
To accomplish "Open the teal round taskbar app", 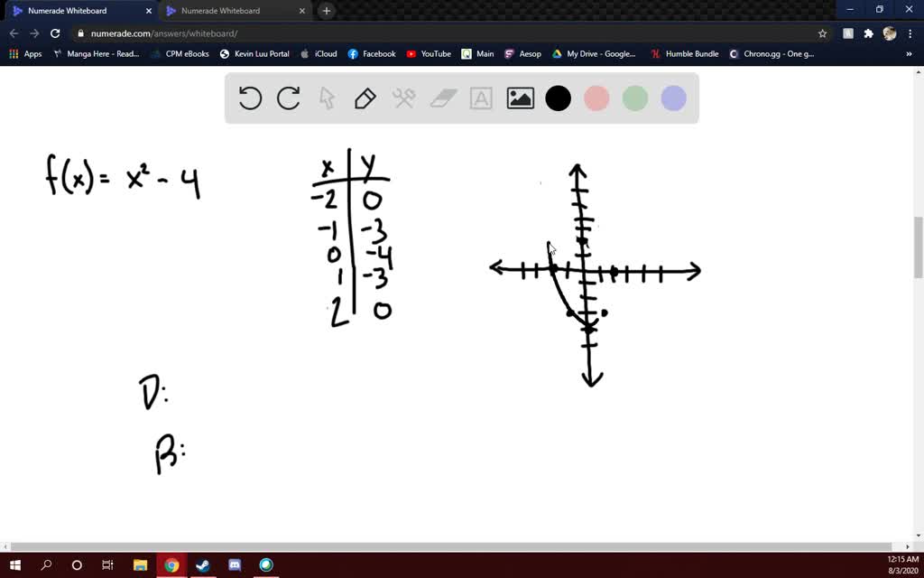I will tap(266, 565).
